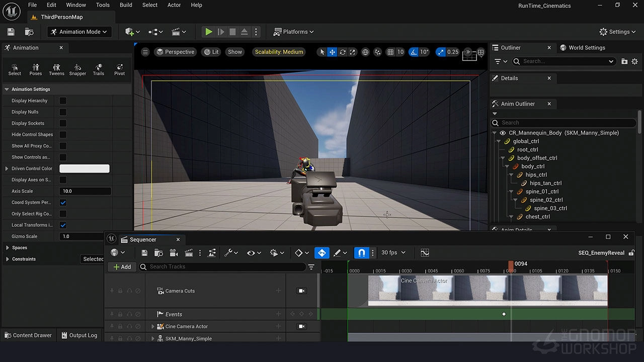Enable keyframe snapping magnet in Sequencer
This screenshot has height=362, width=644.
pyautogui.click(x=361, y=252)
